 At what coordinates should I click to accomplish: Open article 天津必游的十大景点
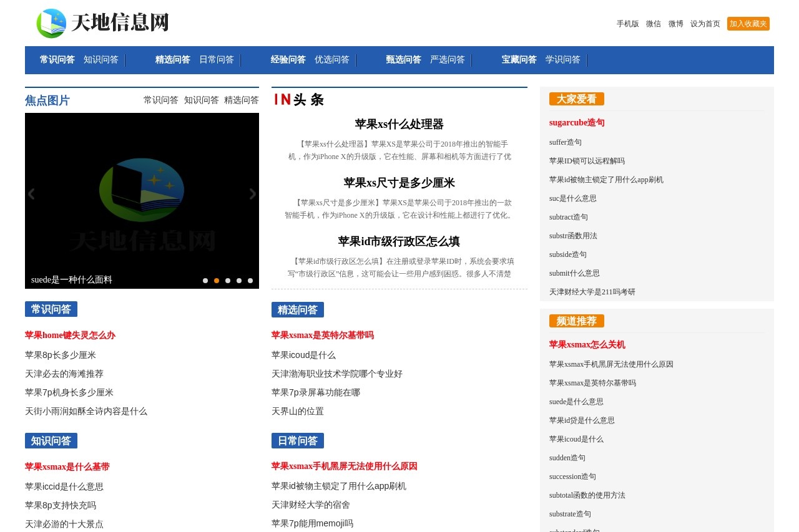[x=64, y=524]
